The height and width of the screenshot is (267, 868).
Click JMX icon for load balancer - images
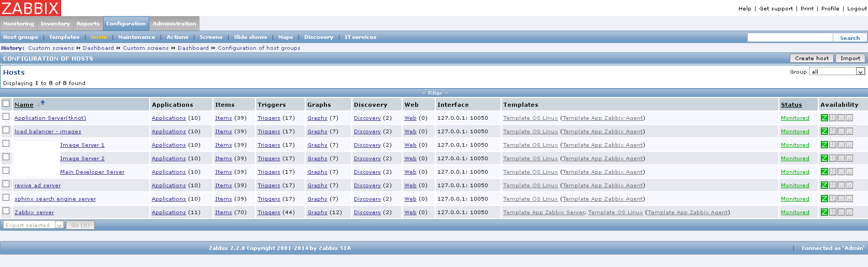841,131
